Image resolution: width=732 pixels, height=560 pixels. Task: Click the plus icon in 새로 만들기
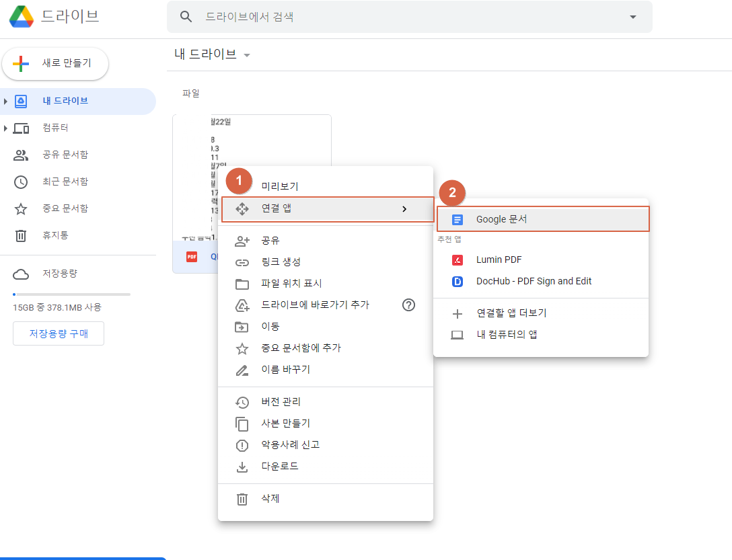[21, 63]
